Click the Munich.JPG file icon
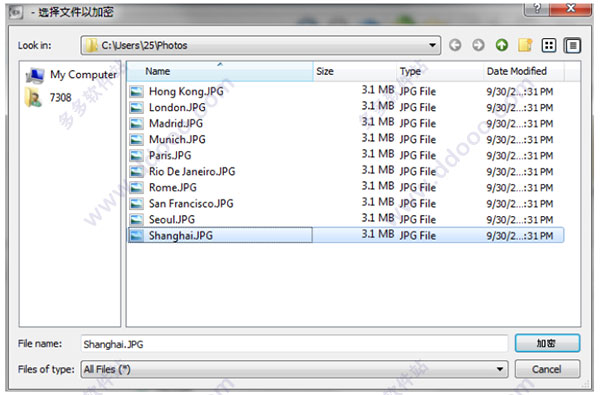This screenshot has height=395, width=600. [x=137, y=140]
